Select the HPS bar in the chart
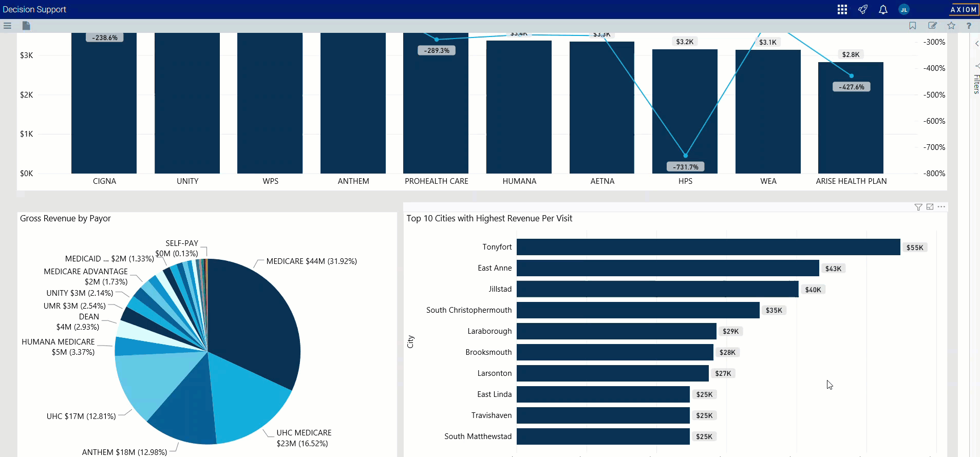Screen dimensions: 980x457 685,111
